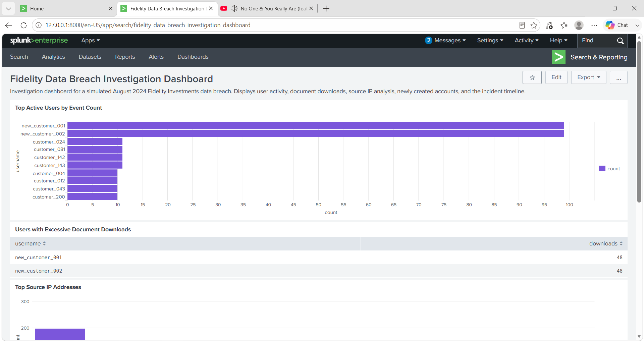Reload the page with the refresh icon

tap(23, 25)
